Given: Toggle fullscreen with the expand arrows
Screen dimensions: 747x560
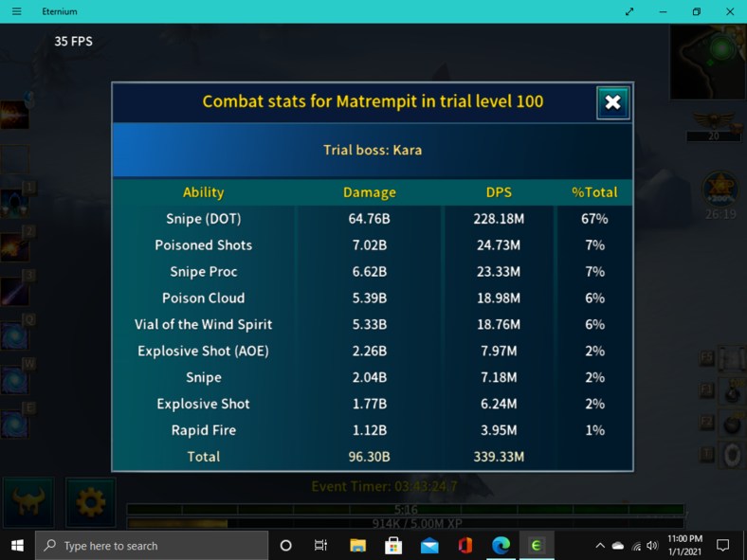Looking at the screenshot, I should tap(629, 11).
